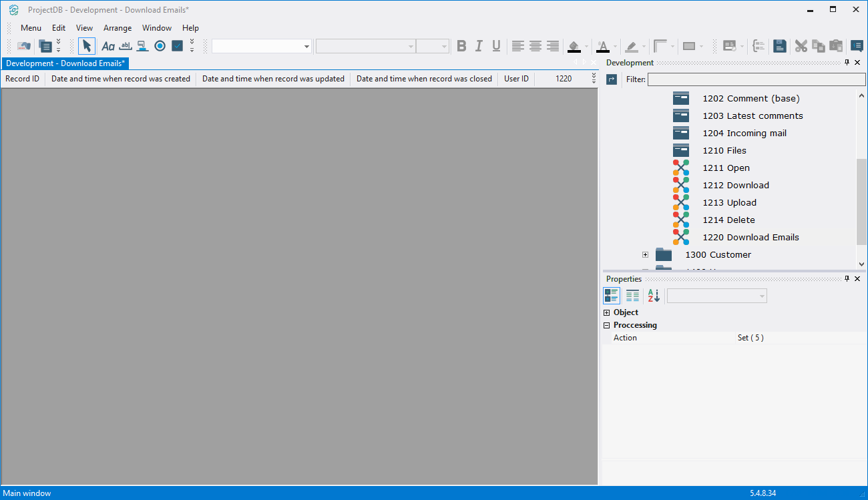Image resolution: width=868 pixels, height=500 pixels.
Task: Select the pointer arrow tool
Action: 87,46
